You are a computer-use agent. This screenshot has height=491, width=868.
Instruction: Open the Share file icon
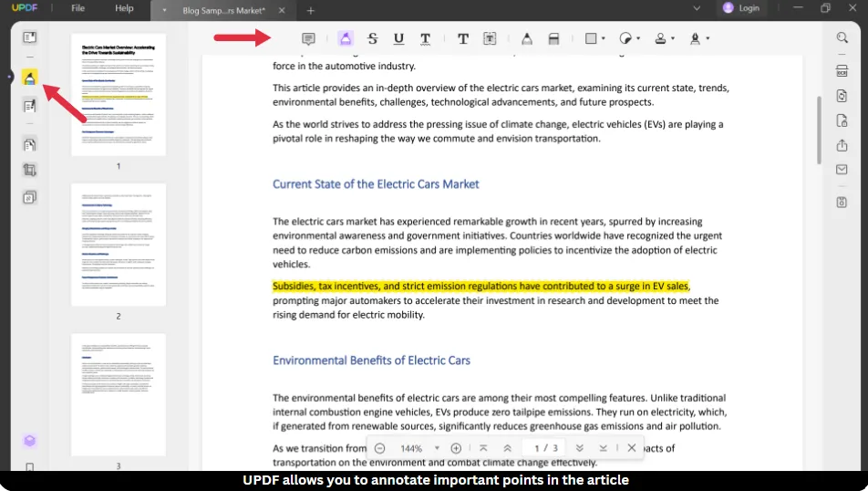click(x=842, y=145)
